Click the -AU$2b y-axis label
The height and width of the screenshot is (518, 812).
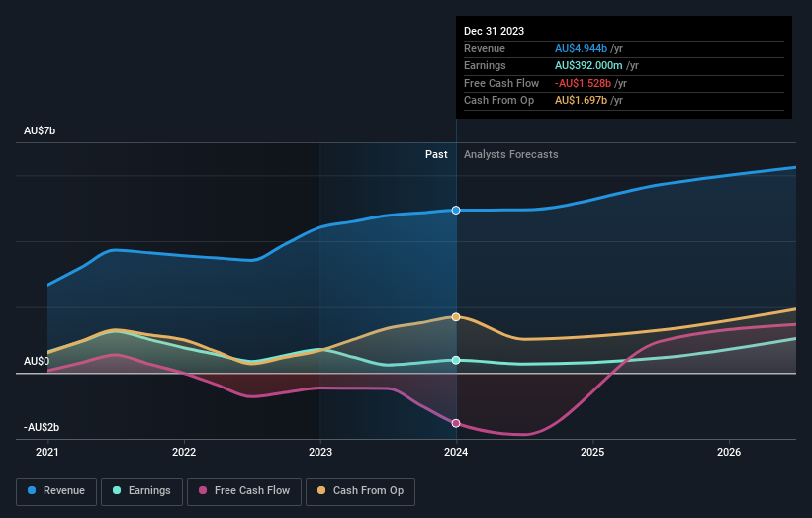[x=42, y=427]
